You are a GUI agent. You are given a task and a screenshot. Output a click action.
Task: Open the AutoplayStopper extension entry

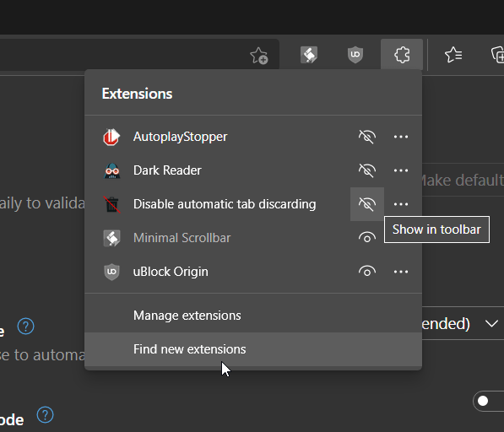pos(181,137)
